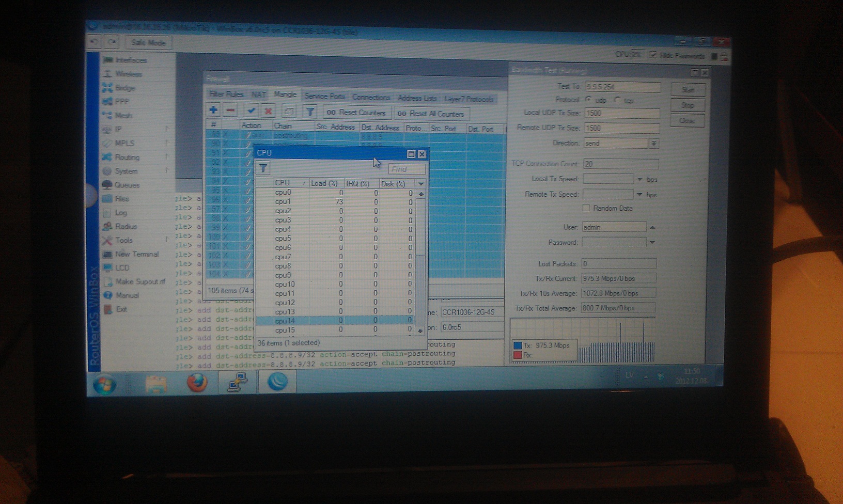Image resolution: width=843 pixels, height=504 pixels.
Task: Open Queues in the sidebar
Action: coord(121,185)
